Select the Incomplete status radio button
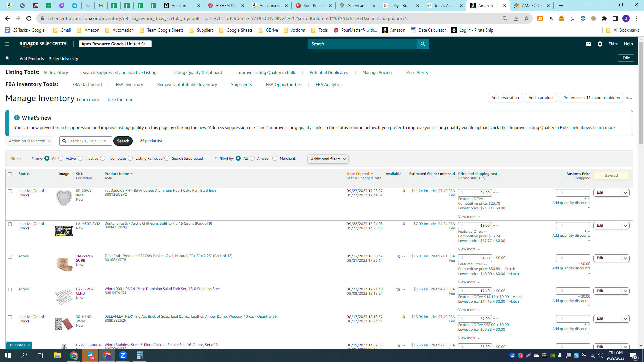 click(x=103, y=158)
